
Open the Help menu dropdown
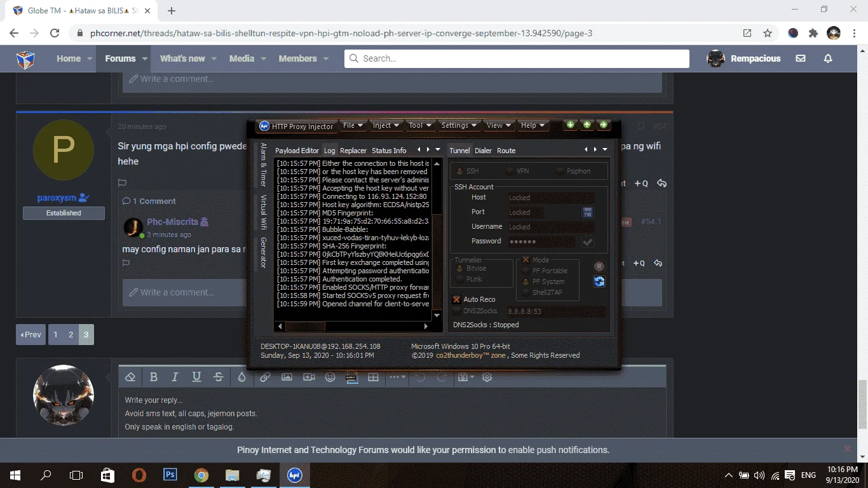coord(532,125)
